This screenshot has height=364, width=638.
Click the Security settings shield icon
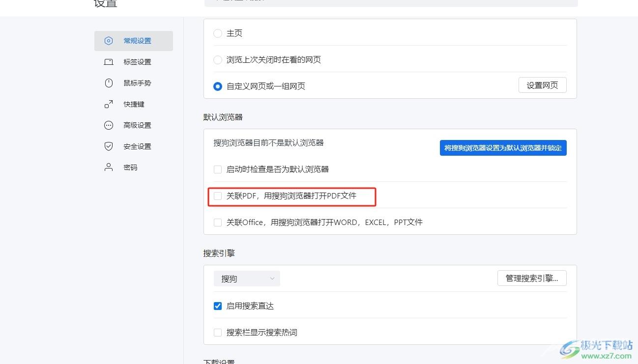pyautogui.click(x=109, y=146)
